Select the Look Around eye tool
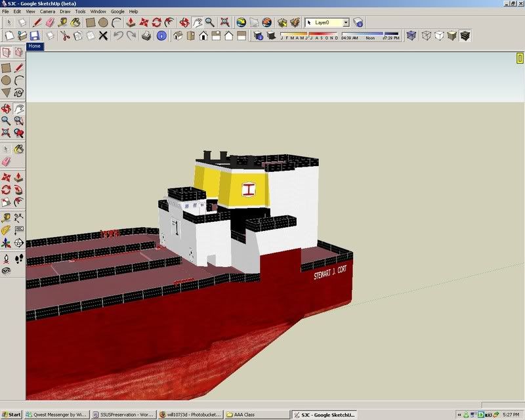The width and height of the screenshot is (525, 420). point(6,271)
